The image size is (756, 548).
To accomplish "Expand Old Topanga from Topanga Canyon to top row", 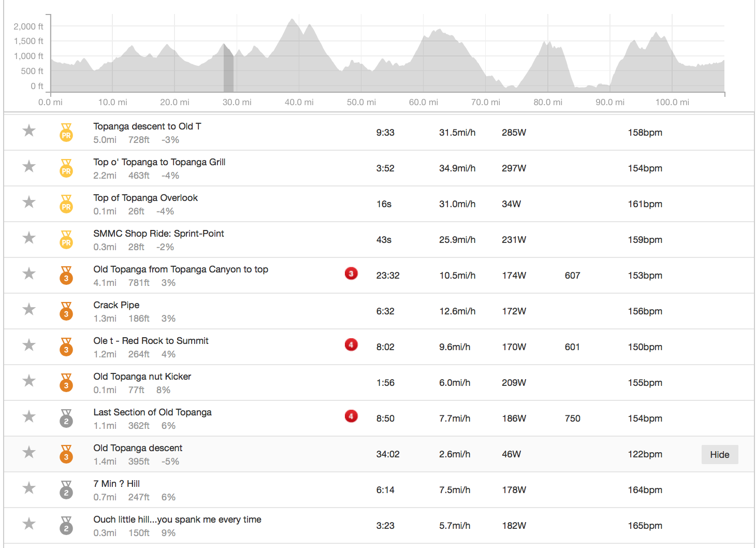I will tap(181, 269).
